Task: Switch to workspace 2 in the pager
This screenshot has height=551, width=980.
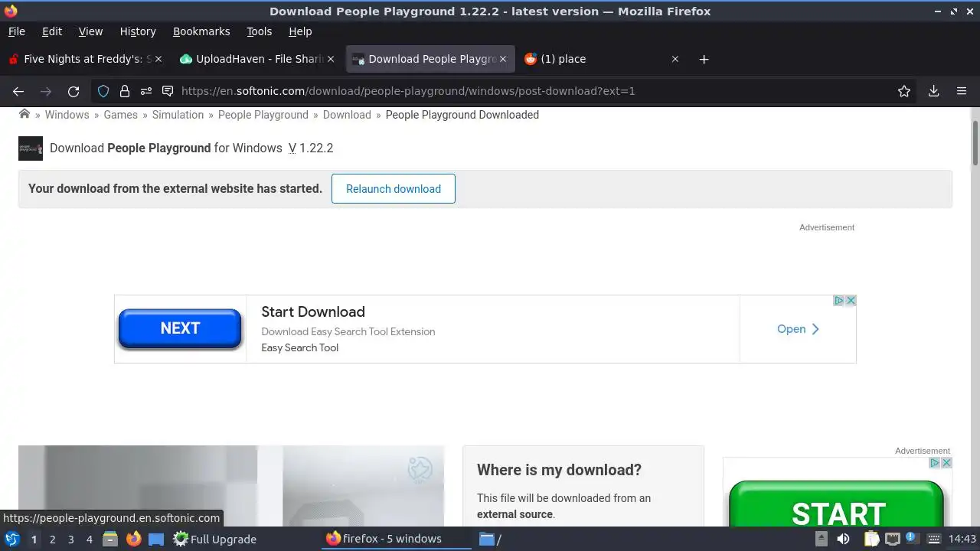Action: (52, 539)
